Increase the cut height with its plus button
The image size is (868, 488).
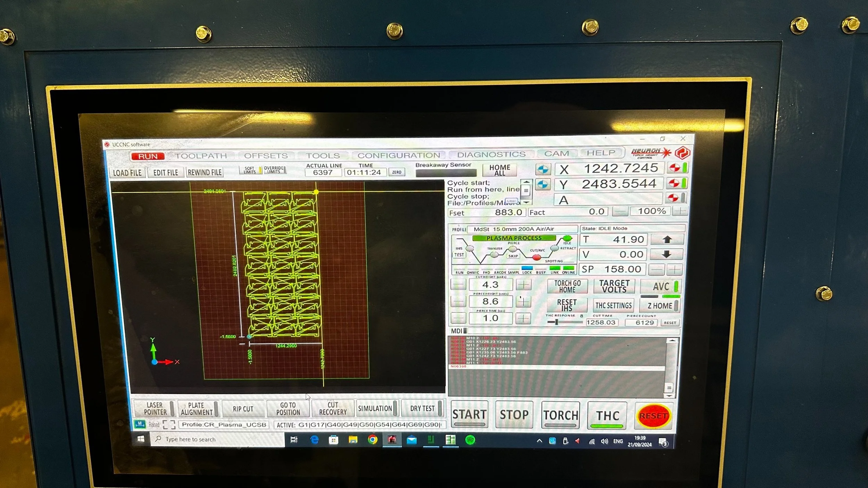(523, 285)
